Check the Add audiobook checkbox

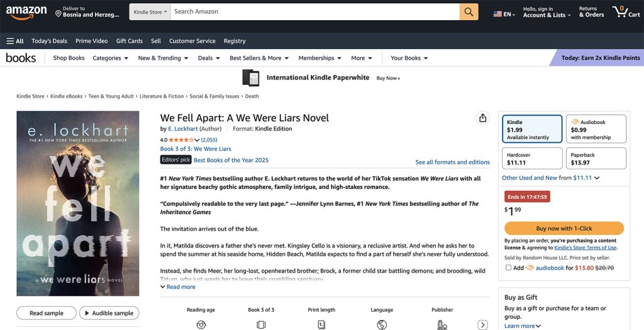[x=508, y=268]
